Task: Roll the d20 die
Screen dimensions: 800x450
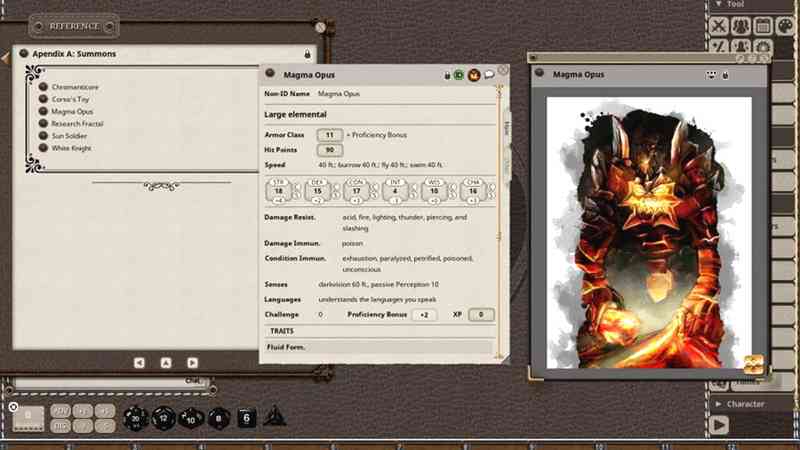Action: [x=136, y=419]
